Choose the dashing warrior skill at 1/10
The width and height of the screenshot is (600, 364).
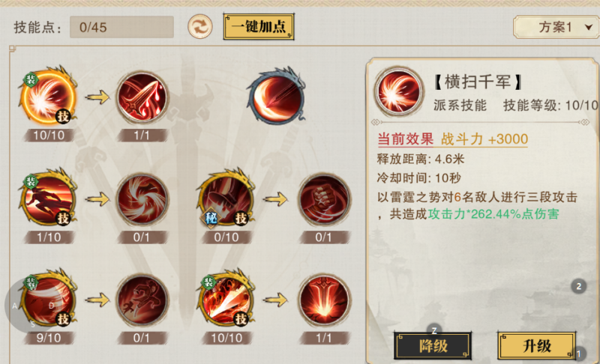click(49, 198)
